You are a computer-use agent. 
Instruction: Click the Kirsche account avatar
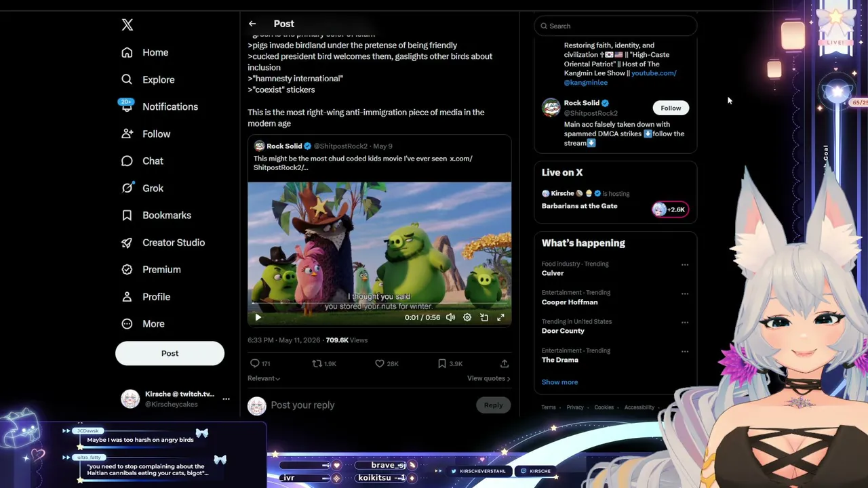tap(130, 399)
